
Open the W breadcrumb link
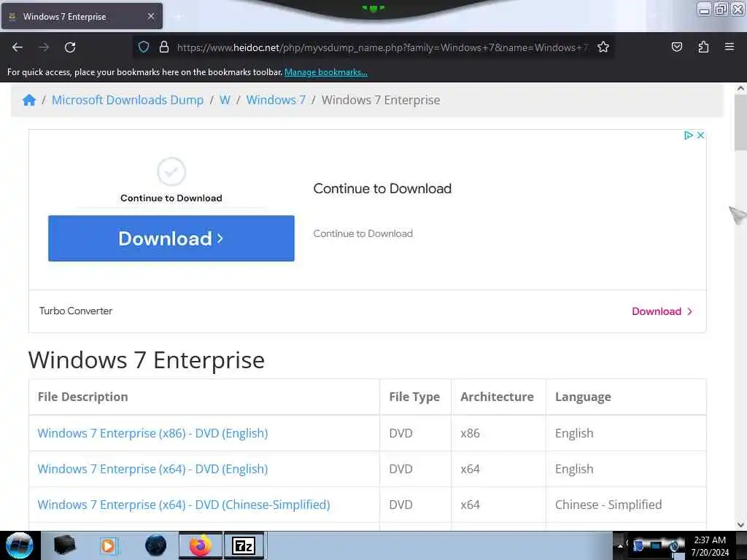(225, 100)
